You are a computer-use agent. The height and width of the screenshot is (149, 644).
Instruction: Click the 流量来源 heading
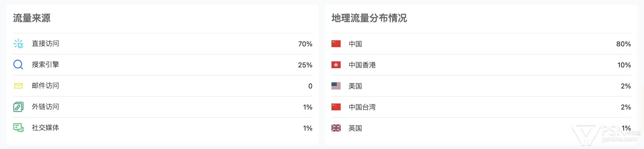[x=32, y=18]
